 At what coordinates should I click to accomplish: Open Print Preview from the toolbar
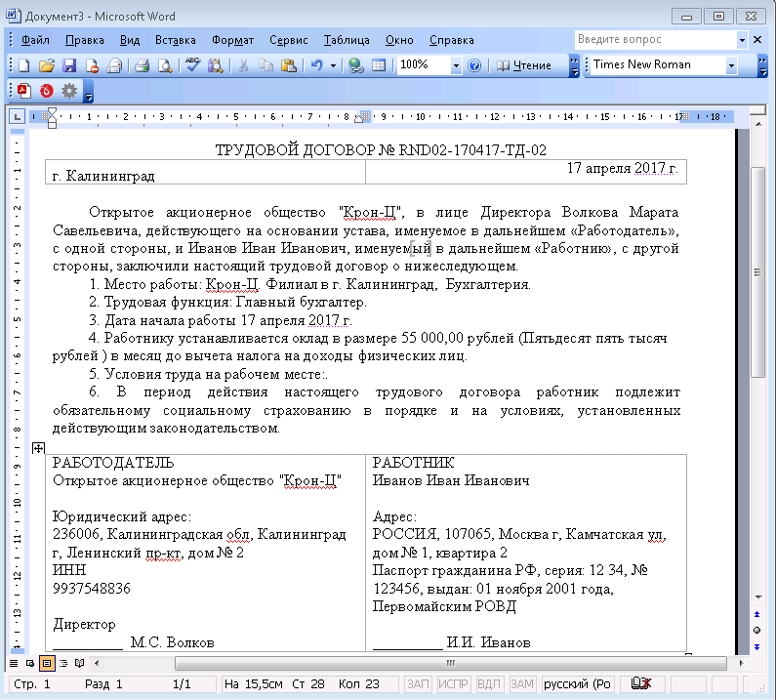(165, 65)
